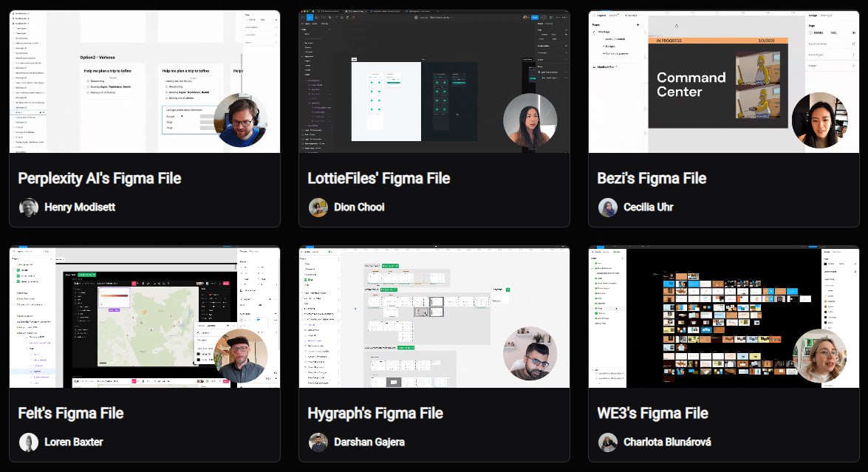Click Dion Chooi's avatar icon
The image size is (868, 472).
(x=318, y=208)
